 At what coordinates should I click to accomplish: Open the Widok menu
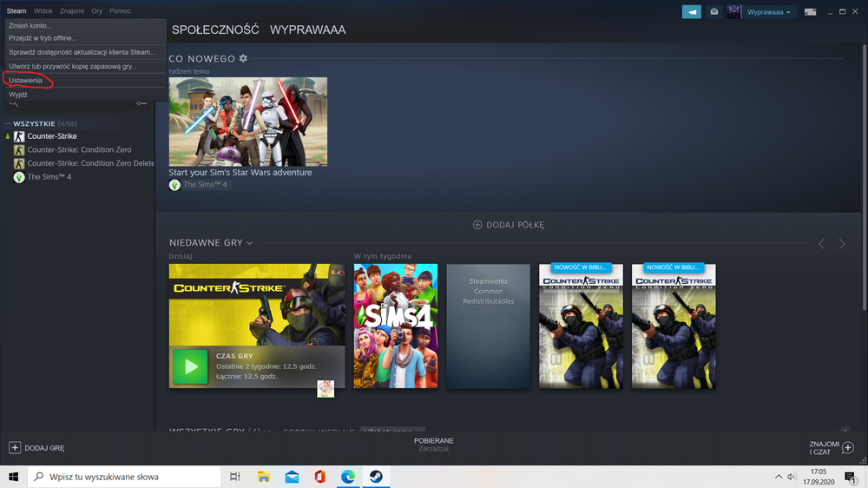(43, 10)
